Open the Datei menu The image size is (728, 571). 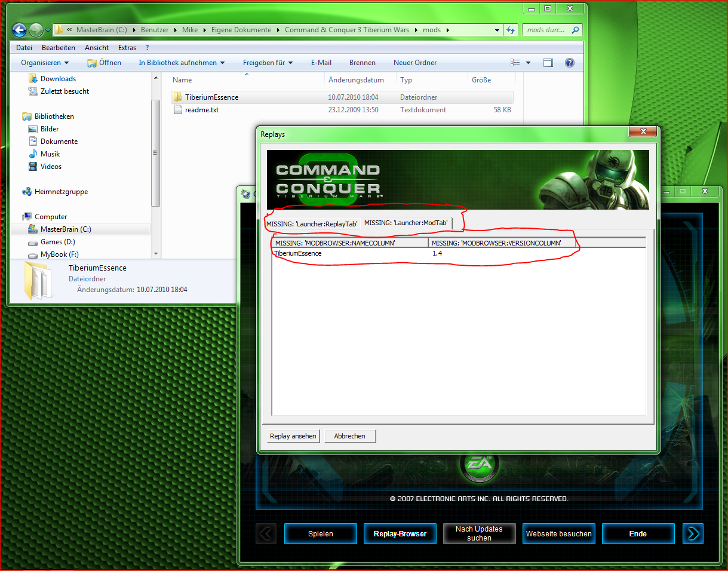coord(24,48)
